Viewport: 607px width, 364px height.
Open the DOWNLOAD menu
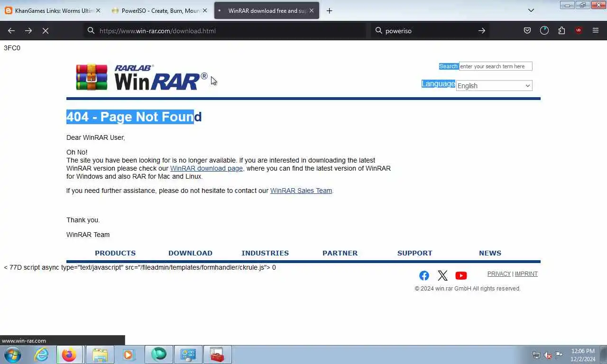pos(190,253)
